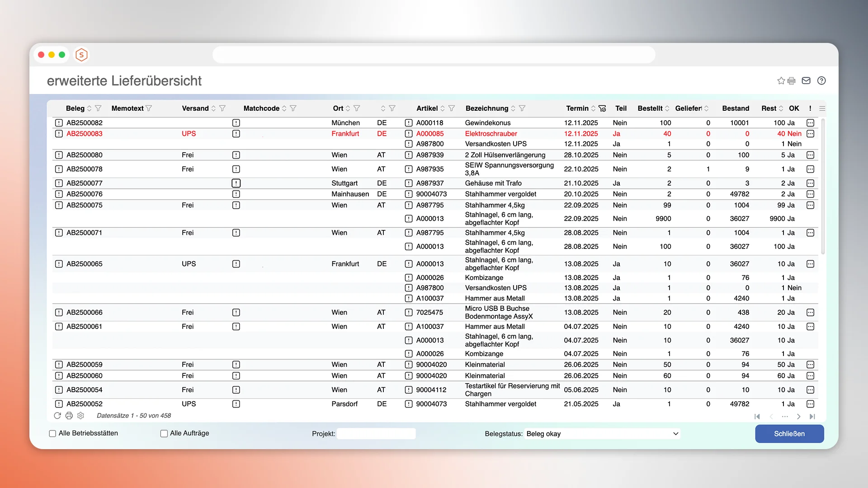
Task: Open the Ort column filter
Action: 357,108
